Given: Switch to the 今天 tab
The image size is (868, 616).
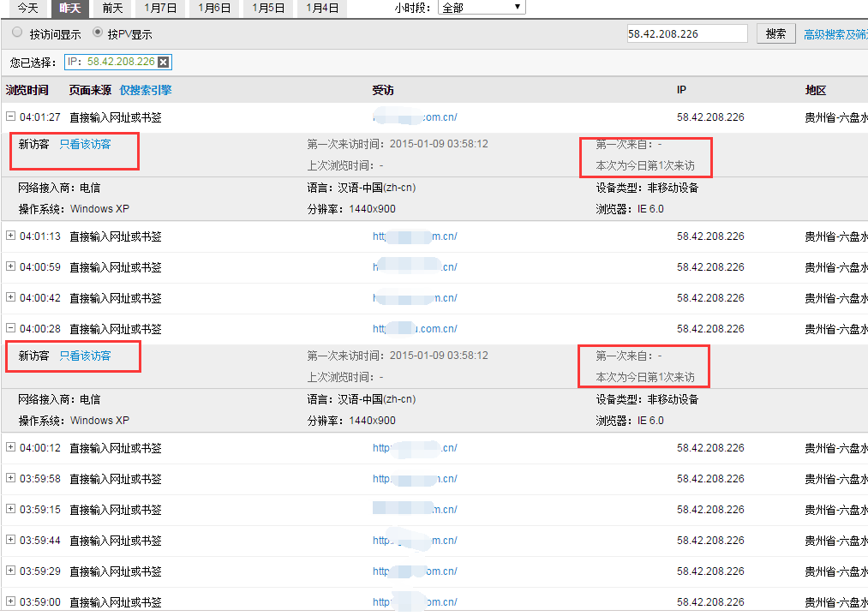Looking at the screenshot, I should [x=27, y=8].
